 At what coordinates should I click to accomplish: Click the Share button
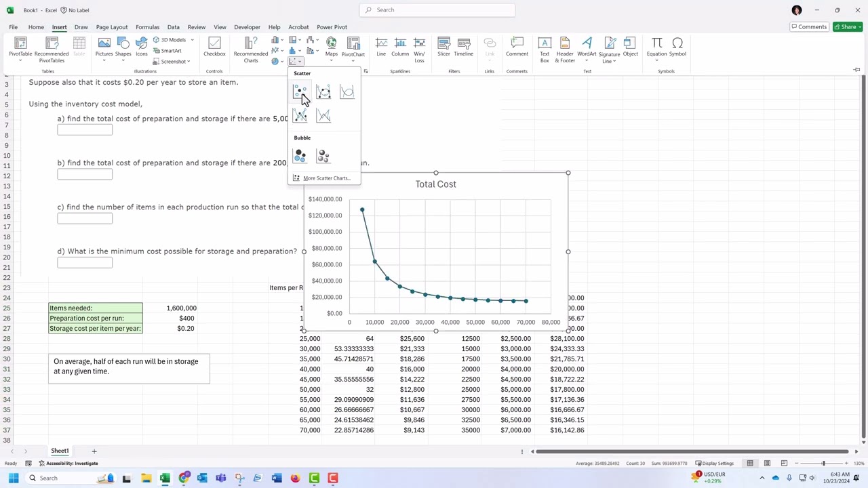(x=847, y=27)
